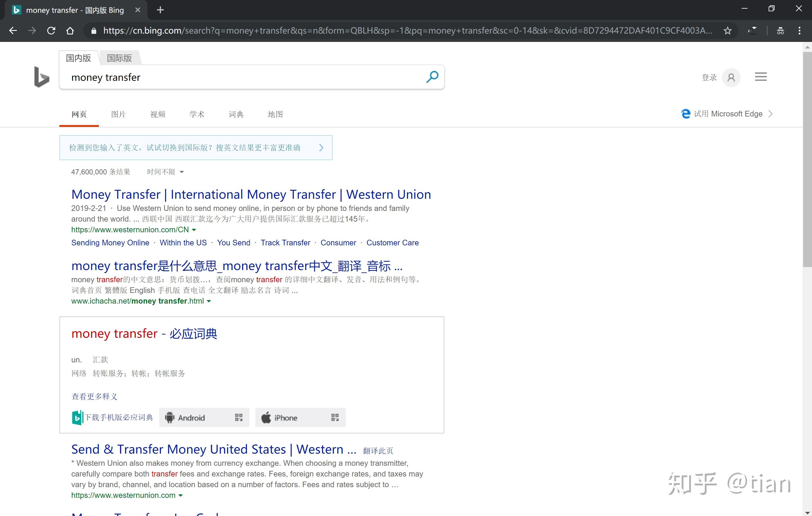The height and width of the screenshot is (516, 812).
Task: Bookmark this page with the star icon
Action: click(x=727, y=31)
